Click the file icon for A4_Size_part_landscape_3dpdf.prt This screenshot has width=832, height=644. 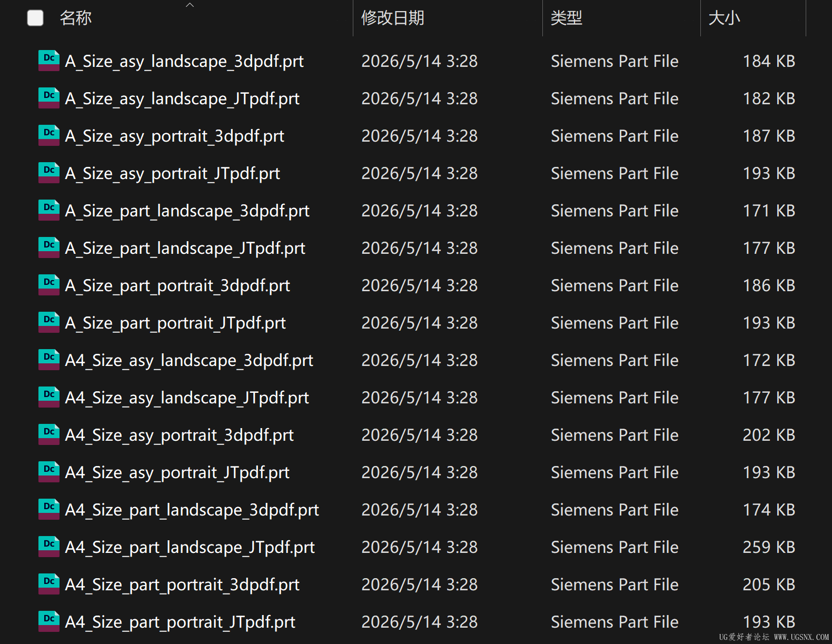pyautogui.click(x=49, y=509)
